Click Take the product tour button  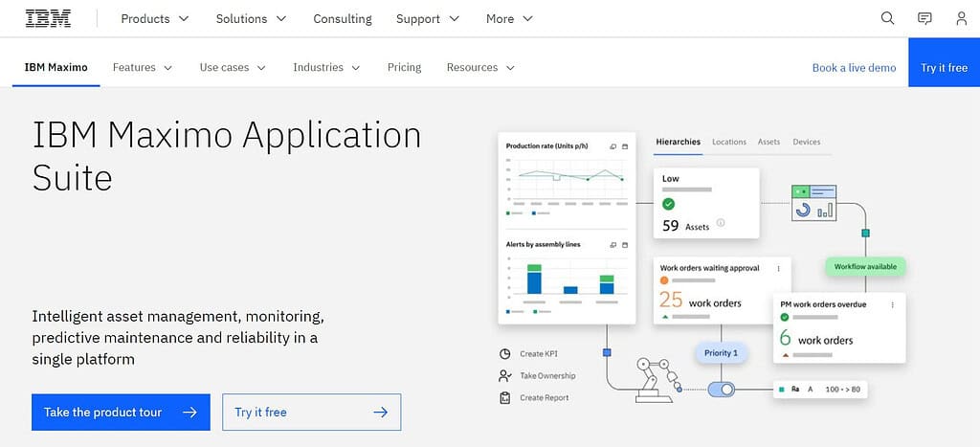[121, 412]
